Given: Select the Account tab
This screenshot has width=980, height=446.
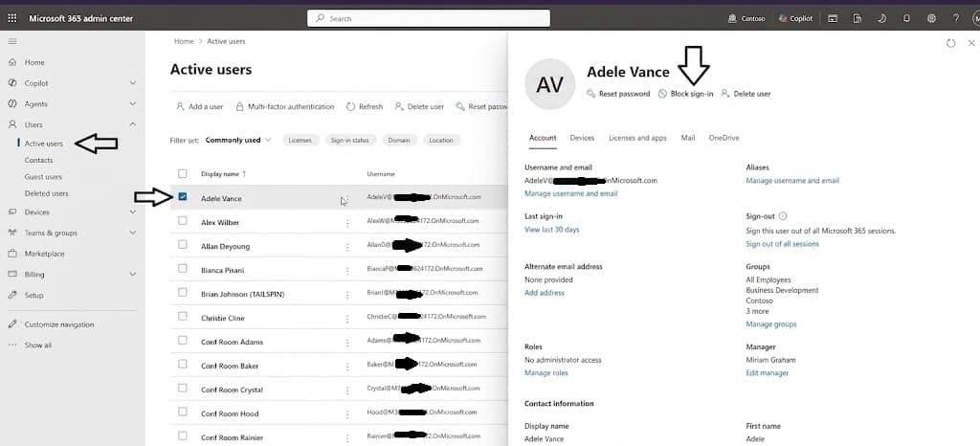Looking at the screenshot, I should (543, 138).
